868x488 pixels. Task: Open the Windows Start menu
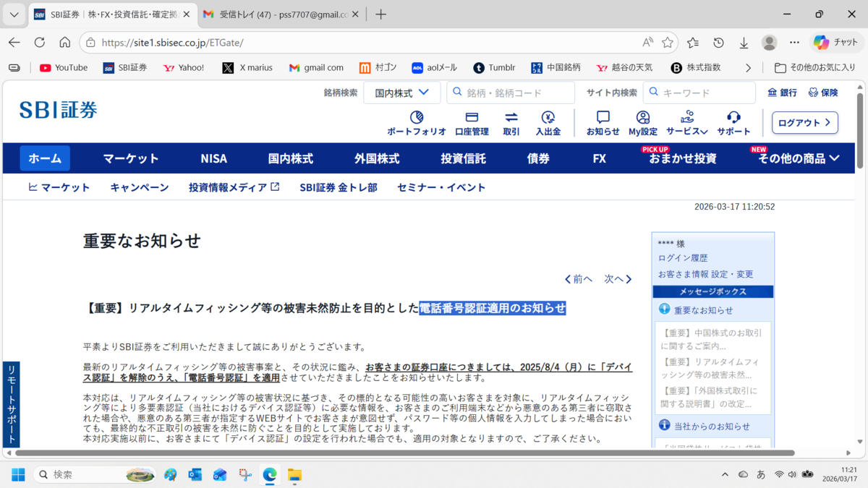18,474
